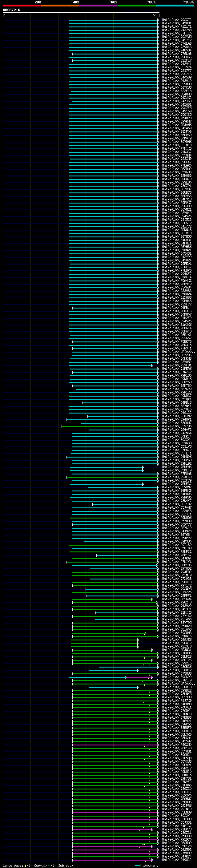197x868 pixels.
Task: Select label UniRef100_C4MN96
Action: (177, 457)
